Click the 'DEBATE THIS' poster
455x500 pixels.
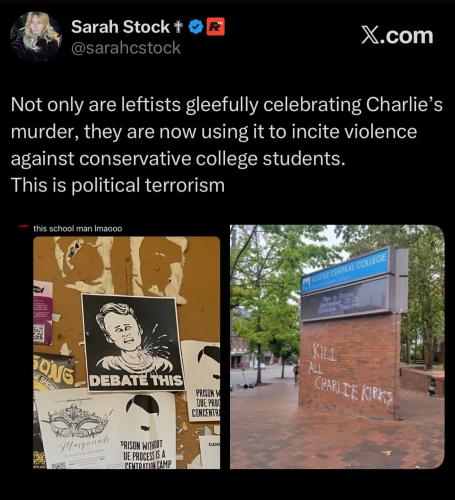(133, 342)
